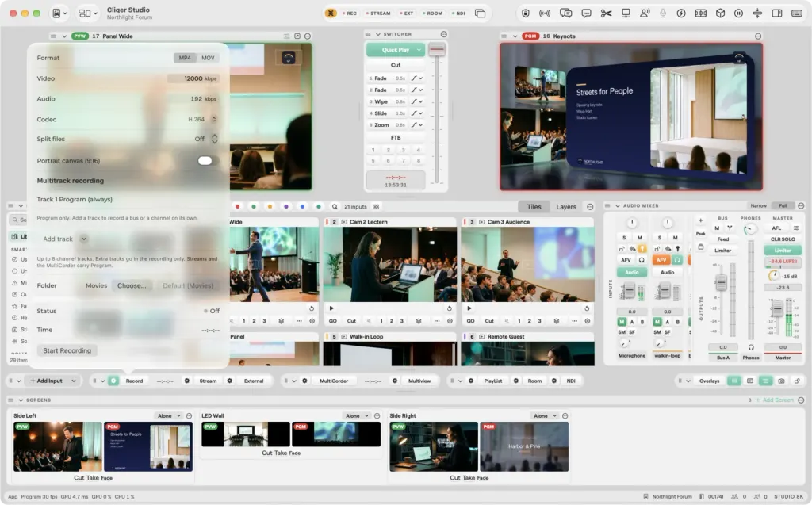Toggle AFV on the walkin-loop channel
Viewport: 812px width, 505px height.
pos(661,260)
